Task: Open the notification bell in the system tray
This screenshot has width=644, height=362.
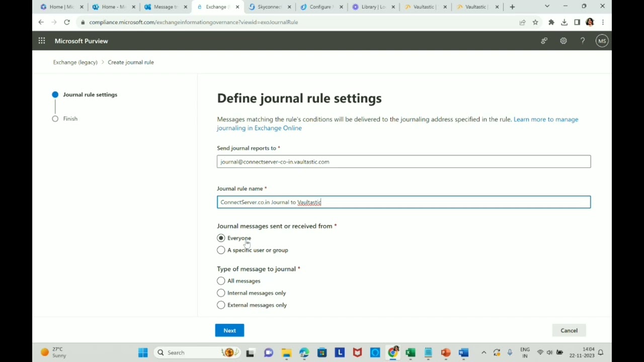Action: (600, 352)
